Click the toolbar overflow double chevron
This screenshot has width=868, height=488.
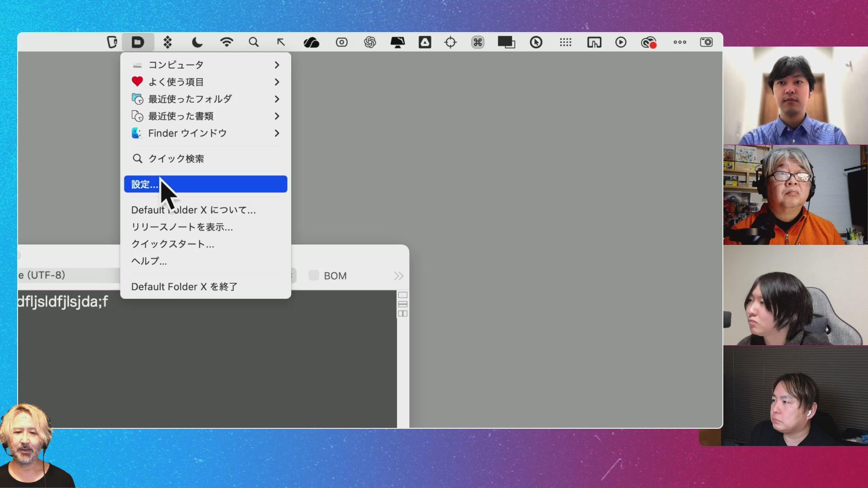[x=398, y=276]
